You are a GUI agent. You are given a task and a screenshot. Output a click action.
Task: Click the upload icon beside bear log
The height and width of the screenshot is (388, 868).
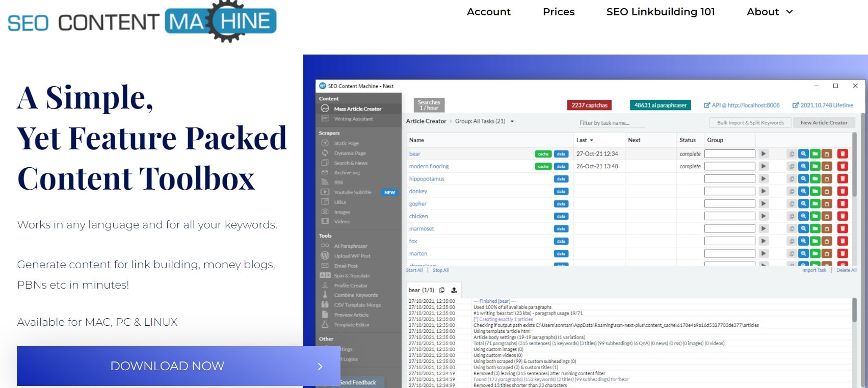(x=454, y=290)
